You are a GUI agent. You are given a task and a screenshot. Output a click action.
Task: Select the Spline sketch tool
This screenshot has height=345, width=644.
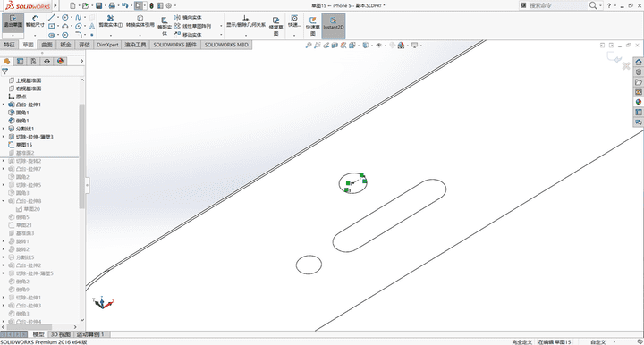[x=78, y=17]
